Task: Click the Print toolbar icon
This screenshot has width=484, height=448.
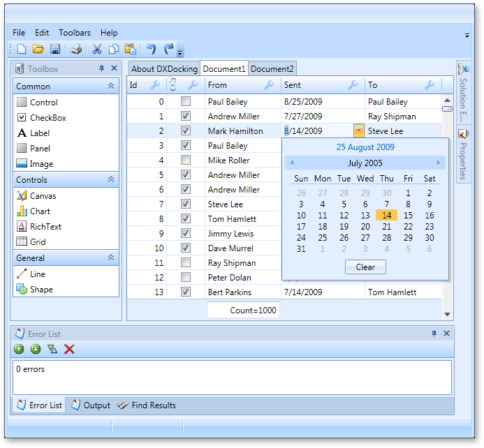Action: [77, 49]
